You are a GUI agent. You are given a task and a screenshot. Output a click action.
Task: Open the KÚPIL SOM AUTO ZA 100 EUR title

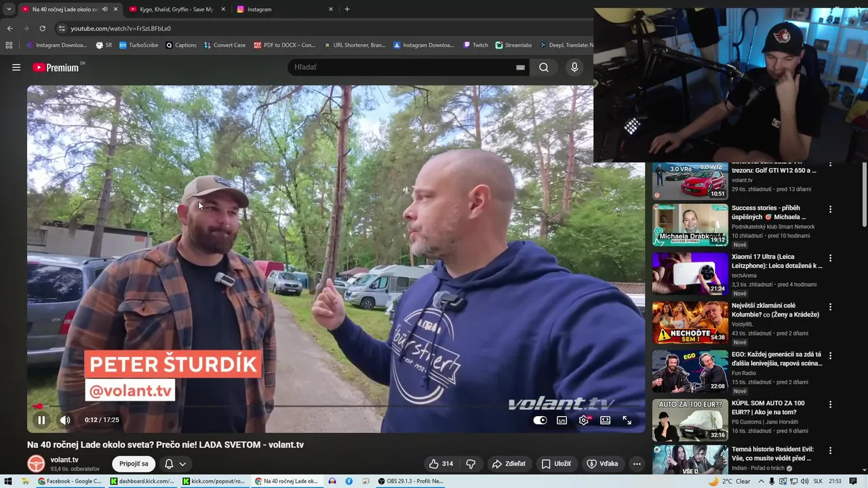pyautogui.click(x=768, y=407)
